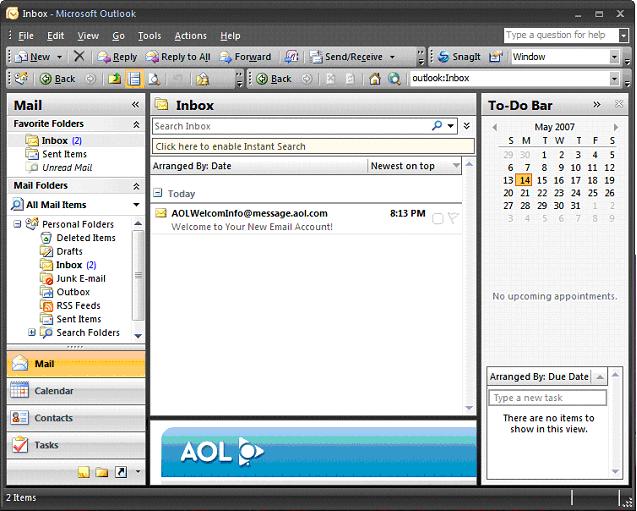Select May 15 in the calendar

542,180
